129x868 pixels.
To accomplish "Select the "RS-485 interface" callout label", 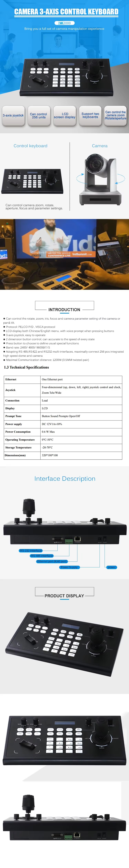I will tap(42, 556).
